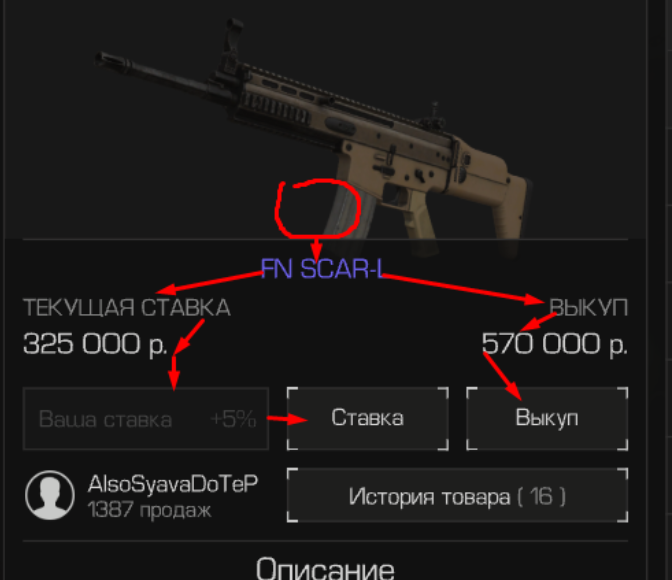Click the ТЕКУЩАЯ СТАВКА label
The width and height of the screenshot is (672, 580).
click(127, 308)
